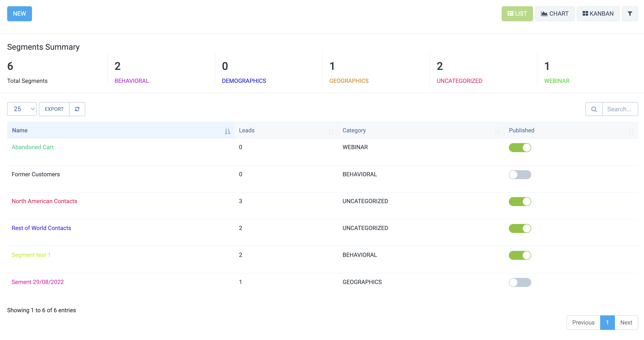644x340 pixels.
Task: Sort by Name column sort icon
Action: 227,131
